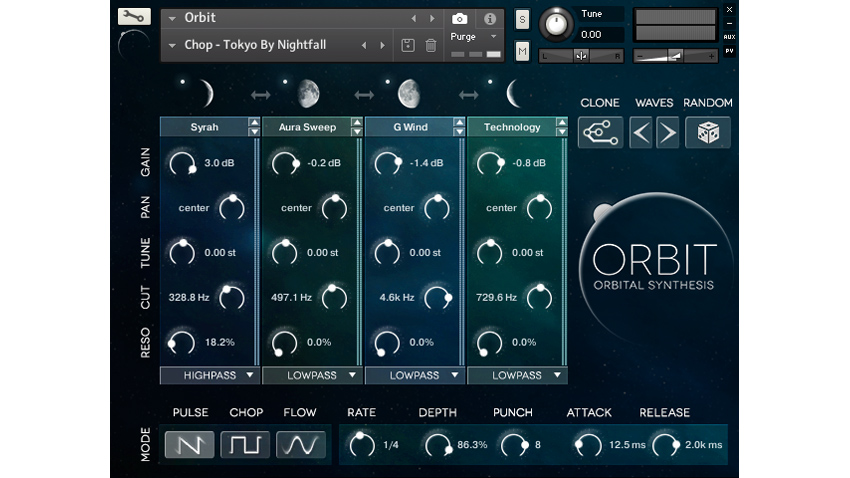Select Flow mode sine wave icon
Image resolution: width=850 pixels, height=478 pixels.
(301, 445)
